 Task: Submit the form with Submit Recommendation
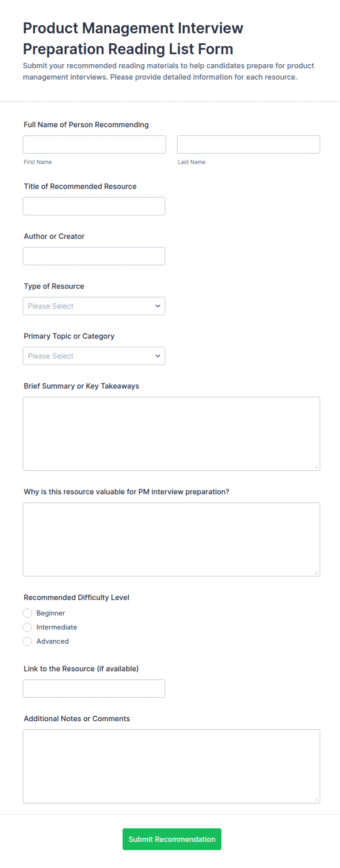point(172,839)
